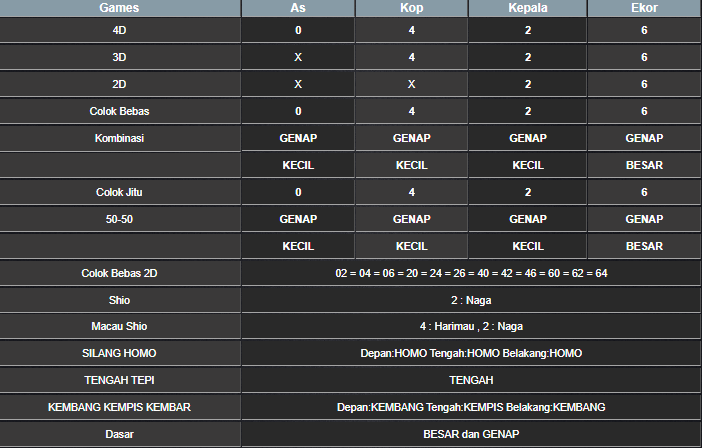This screenshot has width=702, height=448.
Task: Click Colok Bebas row As value 0
Action: (x=298, y=111)
